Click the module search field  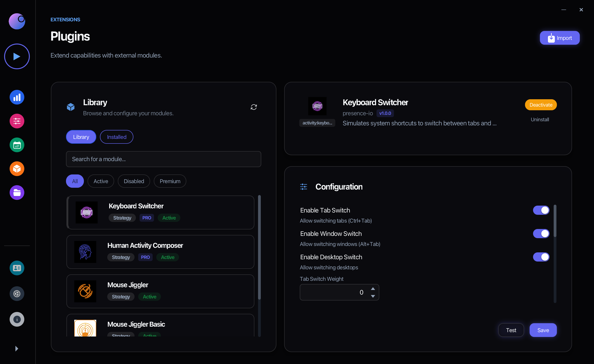point(163,159)
